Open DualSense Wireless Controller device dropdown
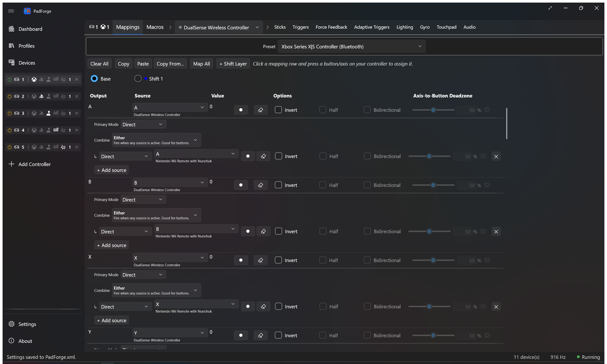Image resolution: width=607 pixels, height=364 pixels. 219,27
